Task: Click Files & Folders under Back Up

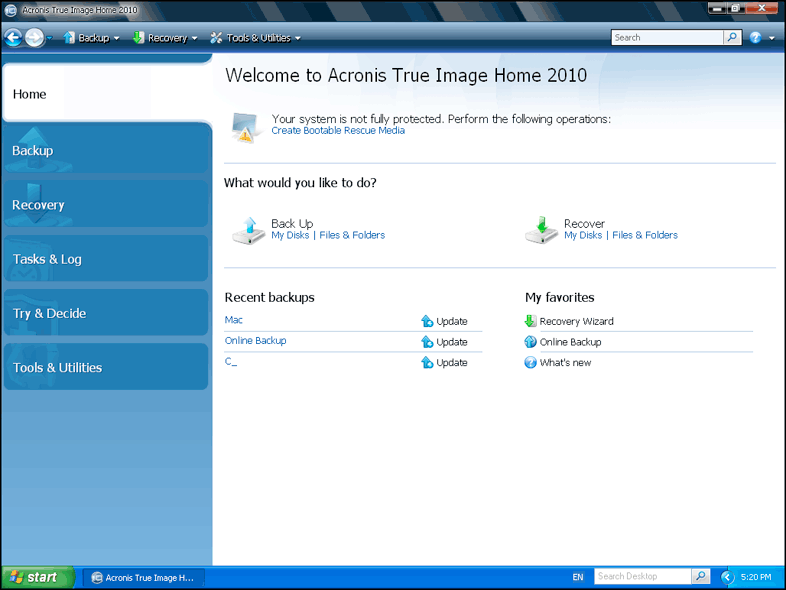Action: (352, 235)
